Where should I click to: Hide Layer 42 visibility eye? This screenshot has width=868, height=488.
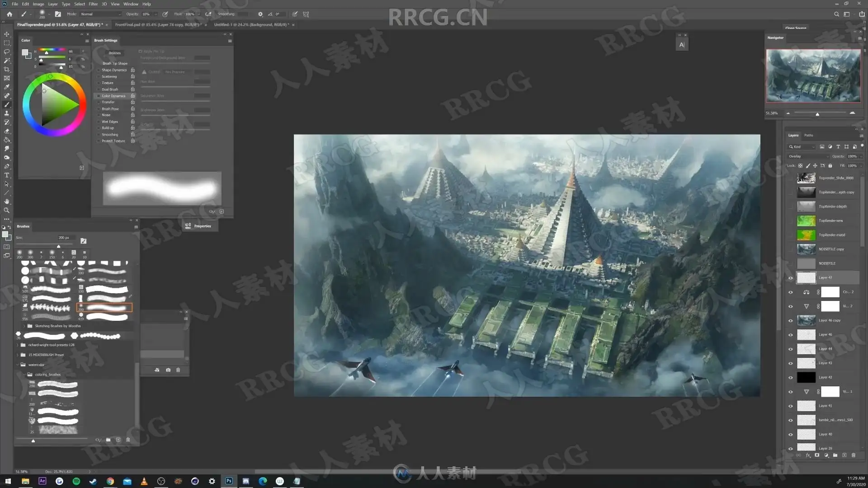791,378
